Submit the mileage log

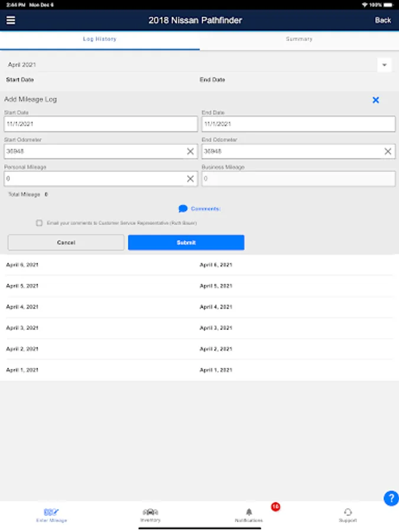tap(186, 242)
